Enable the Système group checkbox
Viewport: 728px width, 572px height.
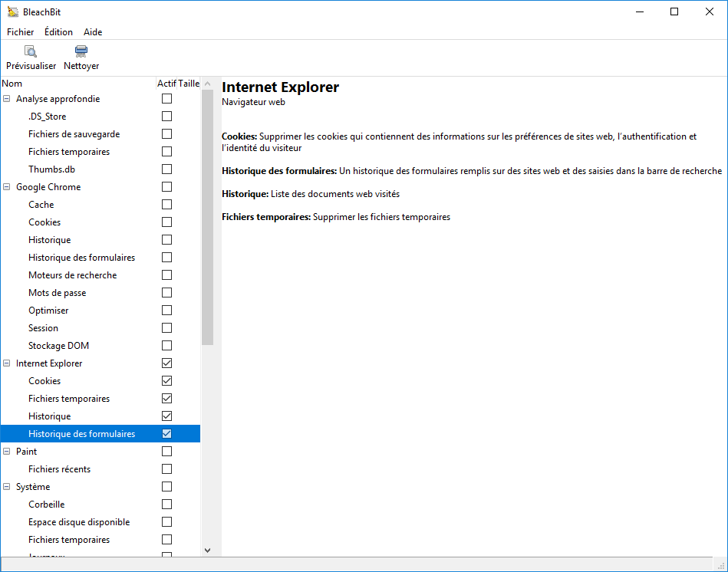[x=166, y=487]
